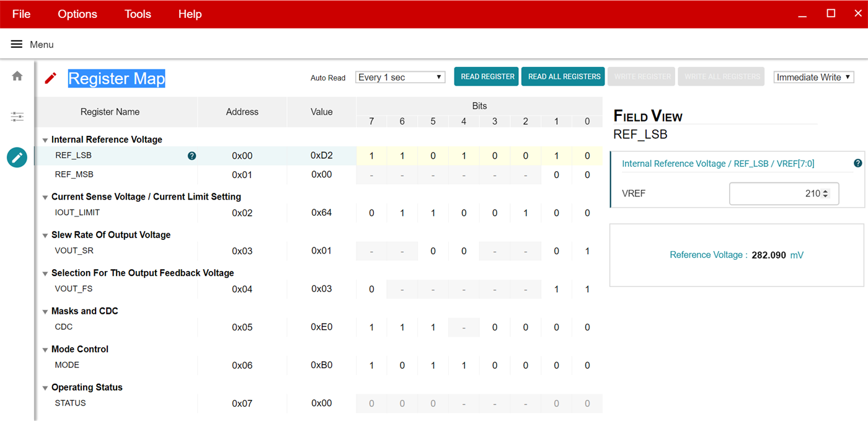Collapse the Internal Reference Voltage group
868x421 pixels.
point(45,140)
